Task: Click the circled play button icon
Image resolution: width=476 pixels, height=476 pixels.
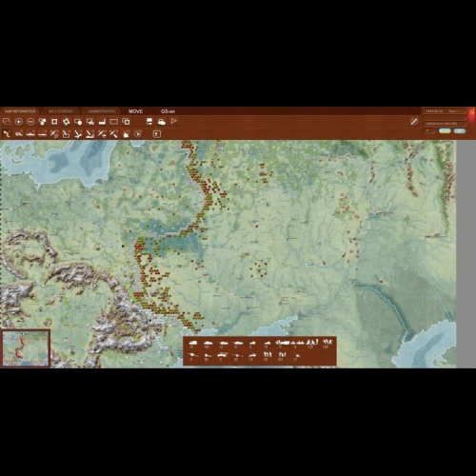Action: coord(138,134)
